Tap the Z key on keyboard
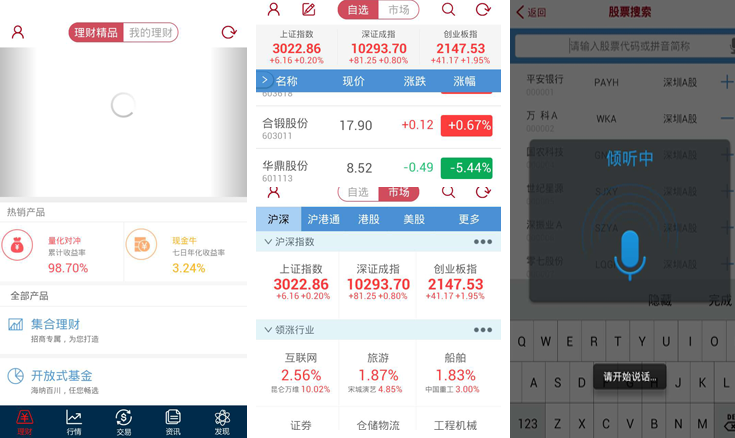The image size is (735, 438). [557, 424]
